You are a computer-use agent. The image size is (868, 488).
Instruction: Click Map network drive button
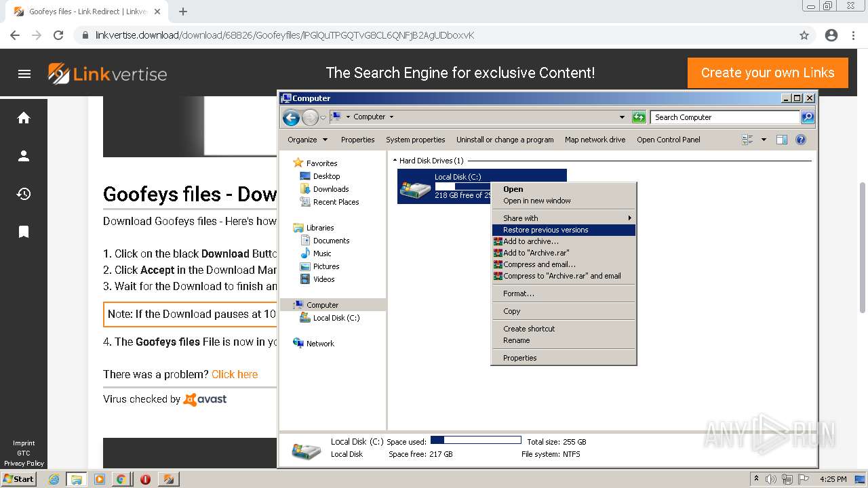(595, 140)
